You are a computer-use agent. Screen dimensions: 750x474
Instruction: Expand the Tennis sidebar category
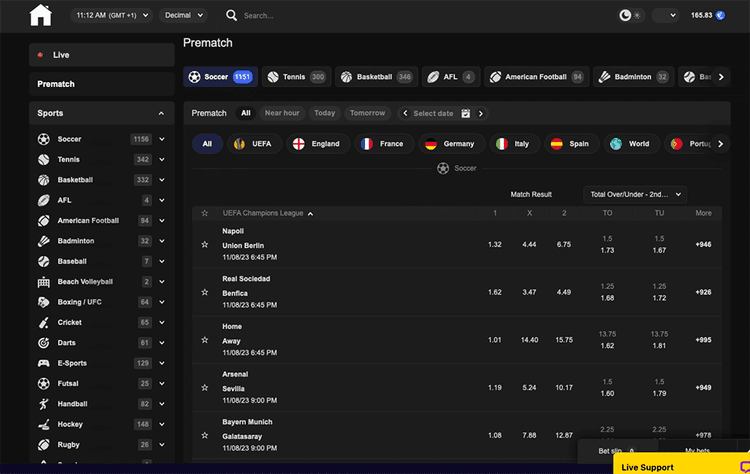pos(162,159)
